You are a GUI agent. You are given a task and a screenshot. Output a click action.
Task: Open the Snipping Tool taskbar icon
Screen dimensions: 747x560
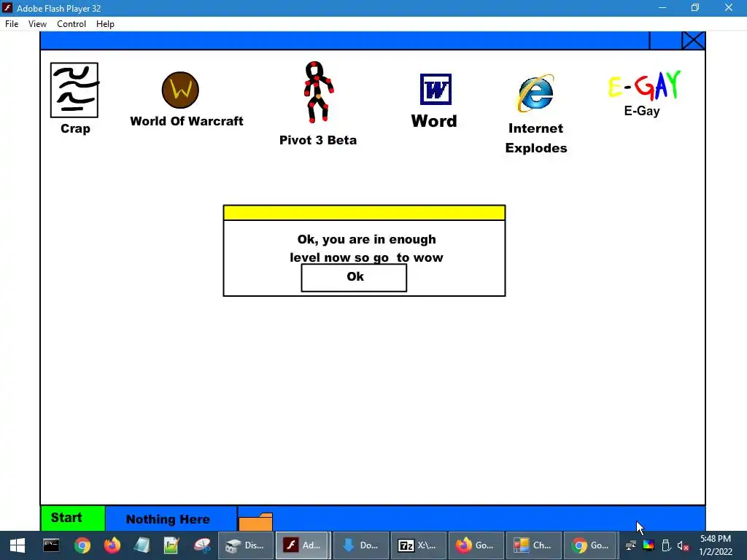pos(202,545)
